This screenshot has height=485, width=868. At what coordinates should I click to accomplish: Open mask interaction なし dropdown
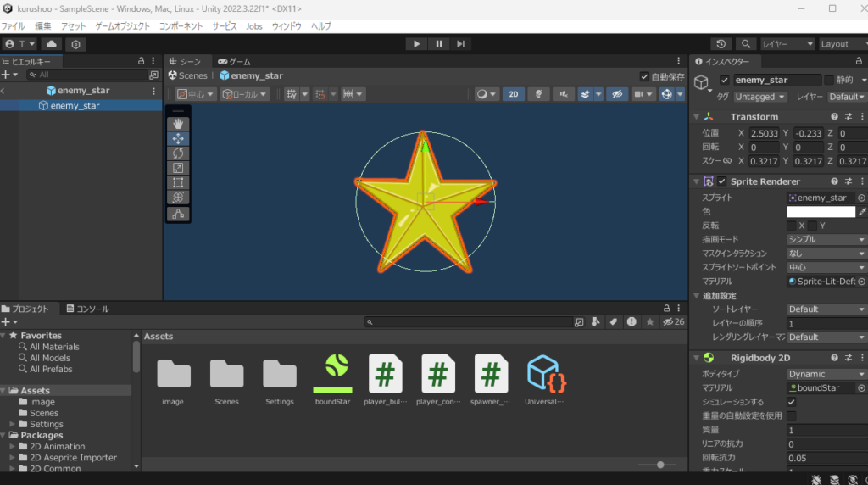pyautogui.click(x=827, y=253)
